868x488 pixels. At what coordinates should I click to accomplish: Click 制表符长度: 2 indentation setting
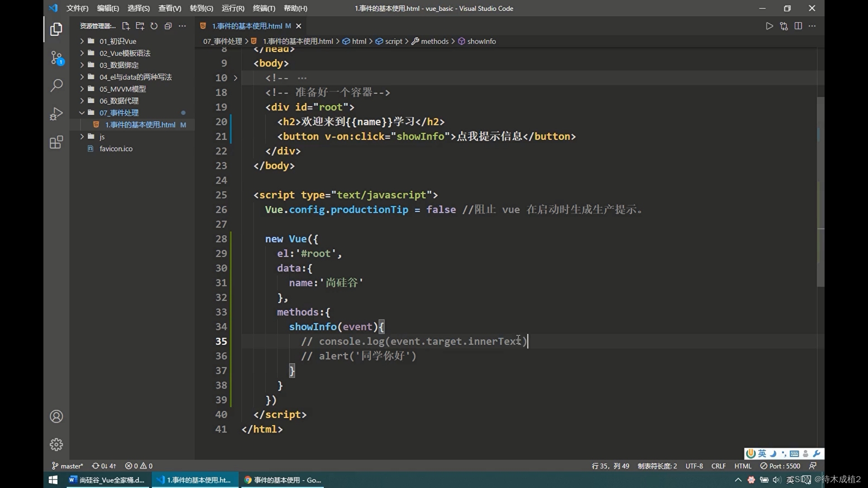657,466
